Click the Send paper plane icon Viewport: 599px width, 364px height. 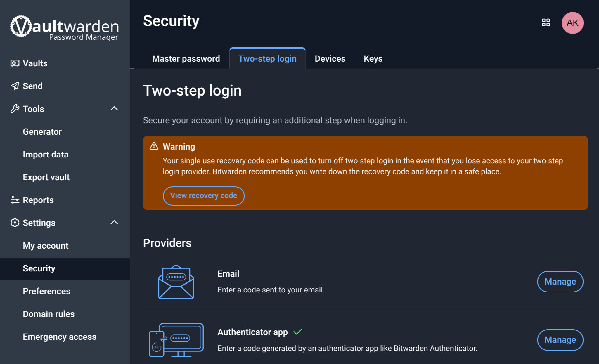click(x=15, y=86)
